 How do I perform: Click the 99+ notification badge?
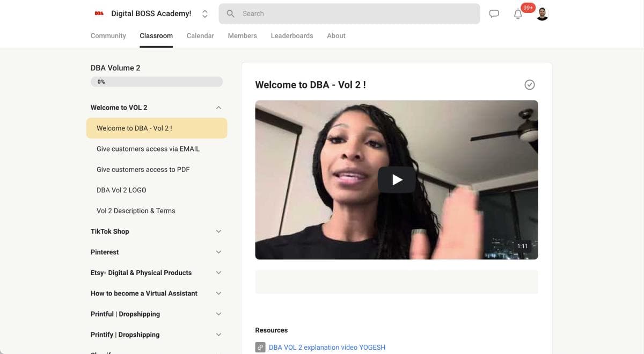click(528, 8)
